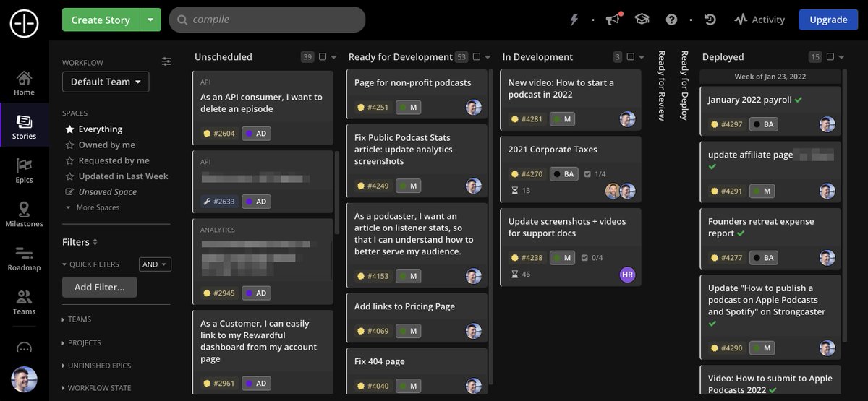Click the recent history clock icon

pos(710,20)
